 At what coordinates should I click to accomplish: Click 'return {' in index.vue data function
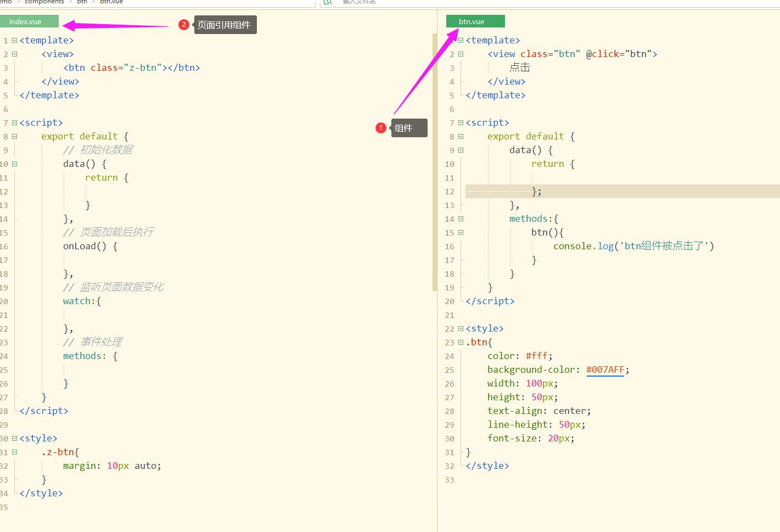click(107, 177)
